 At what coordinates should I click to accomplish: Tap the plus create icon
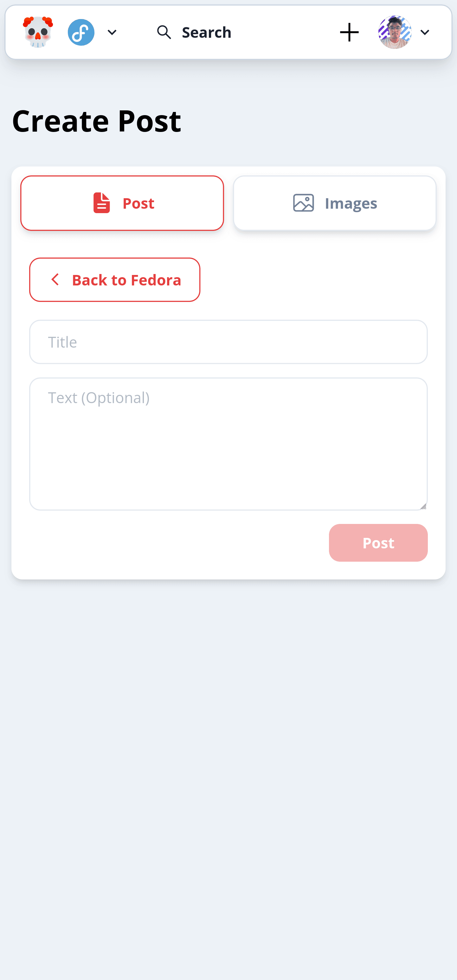click(349, 32)
